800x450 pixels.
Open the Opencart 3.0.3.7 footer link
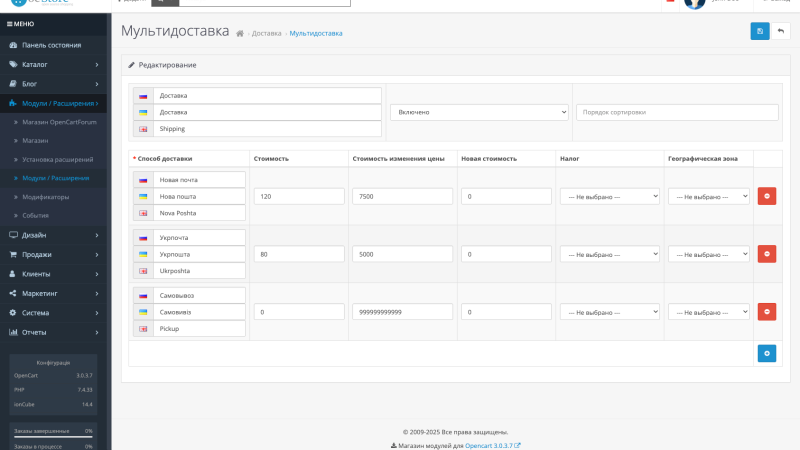tap(492, 445)
